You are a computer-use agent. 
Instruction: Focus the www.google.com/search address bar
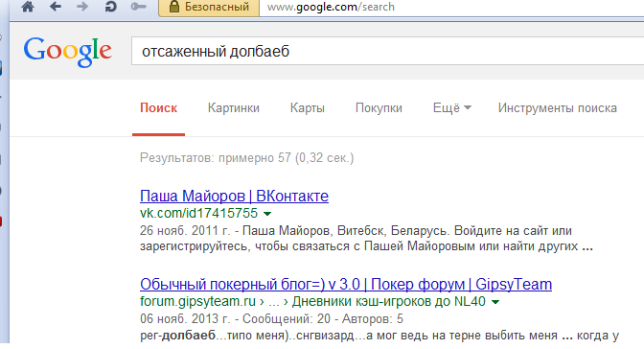[451, 7]
